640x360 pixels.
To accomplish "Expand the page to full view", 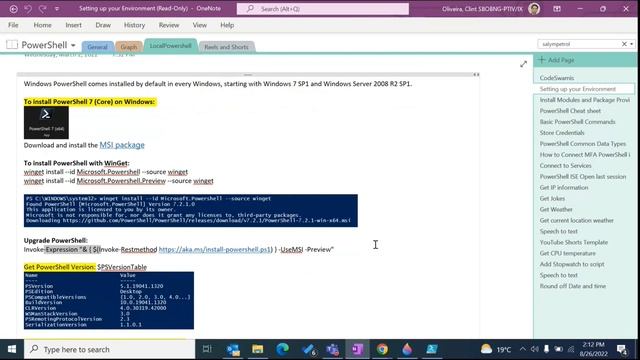I will point(523,64).
